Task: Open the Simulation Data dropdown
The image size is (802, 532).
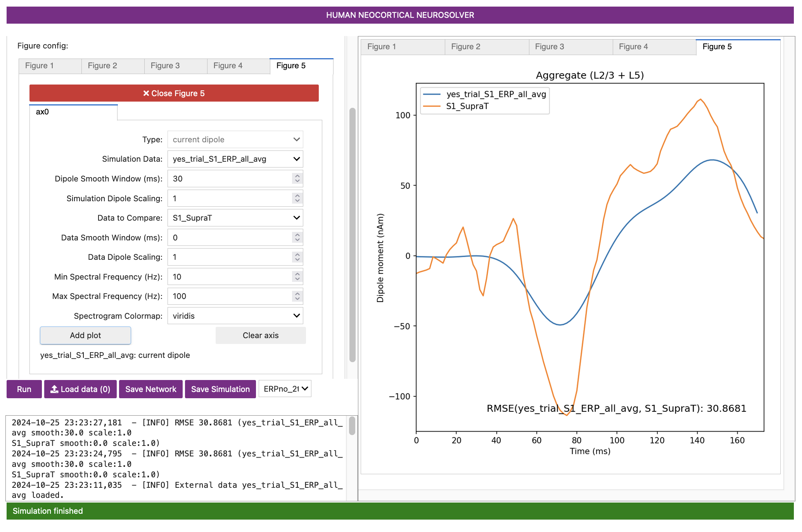Action: point(235,159)
